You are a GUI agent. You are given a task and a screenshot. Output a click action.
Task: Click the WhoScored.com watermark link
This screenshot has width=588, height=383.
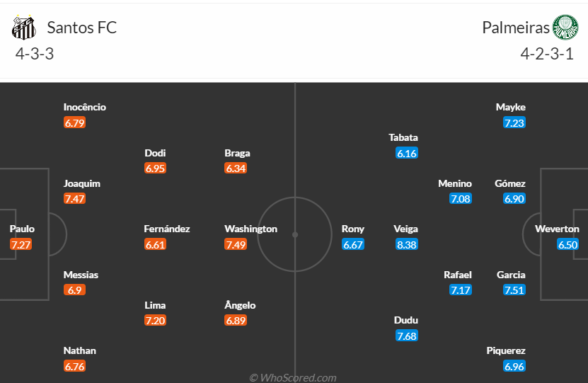click(293, 377)
